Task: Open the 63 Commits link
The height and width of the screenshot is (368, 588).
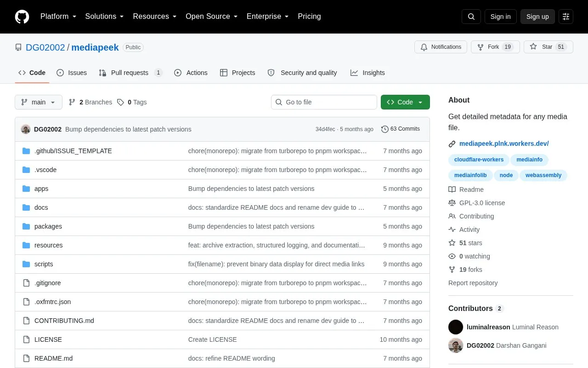Action: (x=401, y=129)
